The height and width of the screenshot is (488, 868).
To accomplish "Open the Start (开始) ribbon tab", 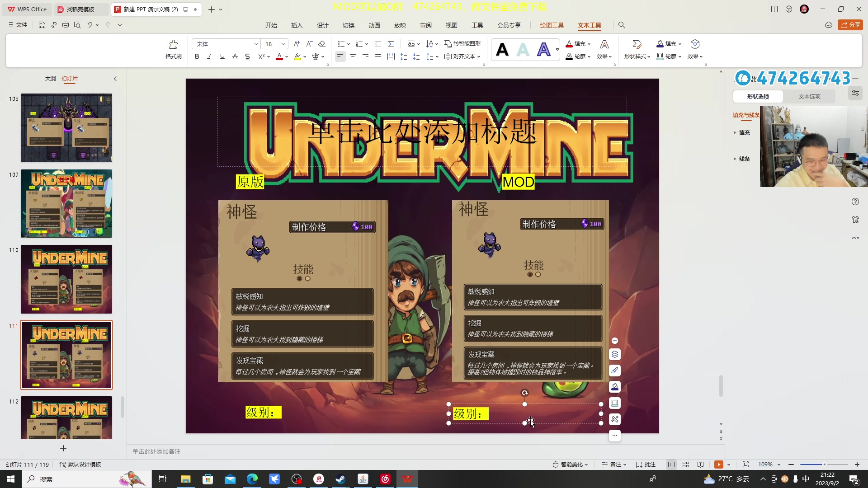I will coord(271,25).
